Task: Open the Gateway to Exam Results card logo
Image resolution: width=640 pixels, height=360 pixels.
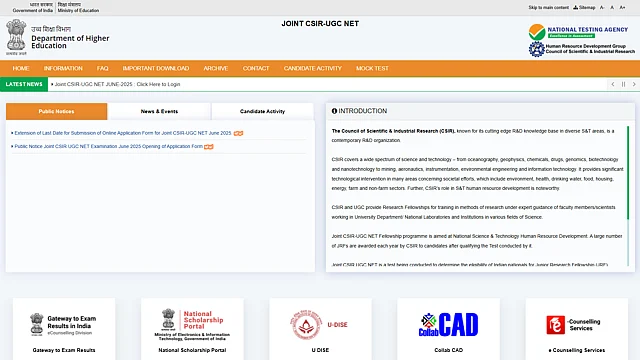Action: click(64, 325)
